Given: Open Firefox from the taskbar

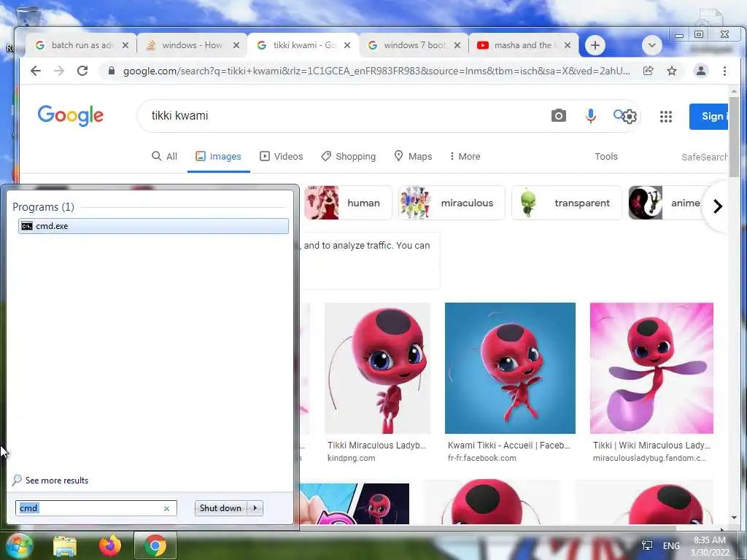Looking at the screenshot, I should point(110,545).
